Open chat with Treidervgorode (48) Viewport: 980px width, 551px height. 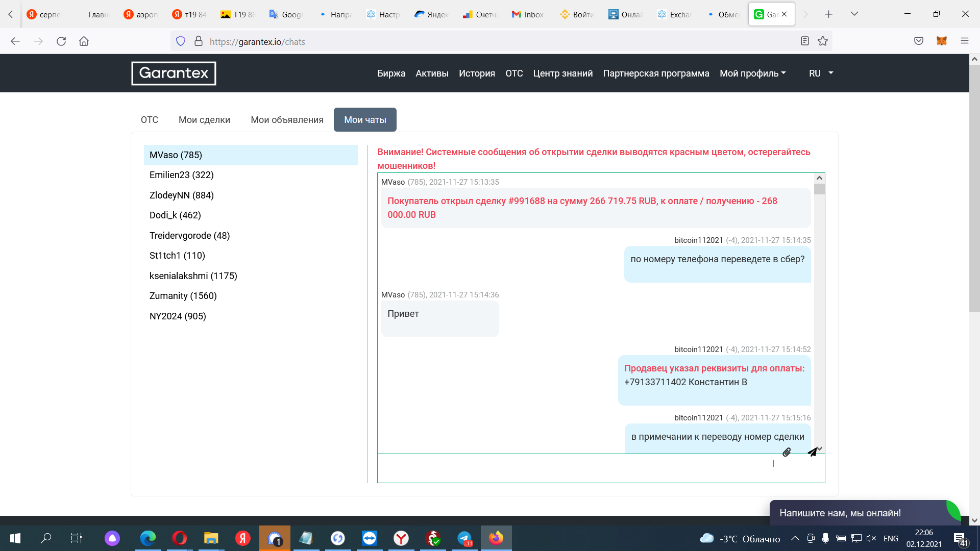(251, 235)
